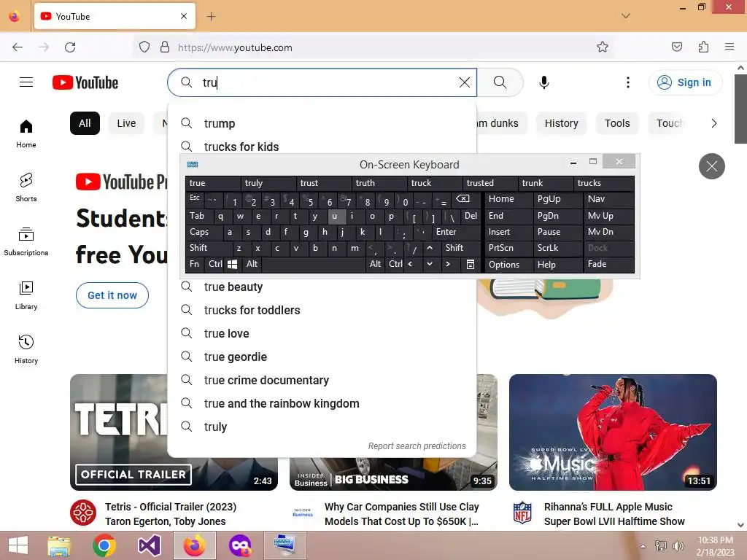The height and width of the screenshot is (560, 747).
Task: Select the History category chip
Action: [x=561, y=123]
